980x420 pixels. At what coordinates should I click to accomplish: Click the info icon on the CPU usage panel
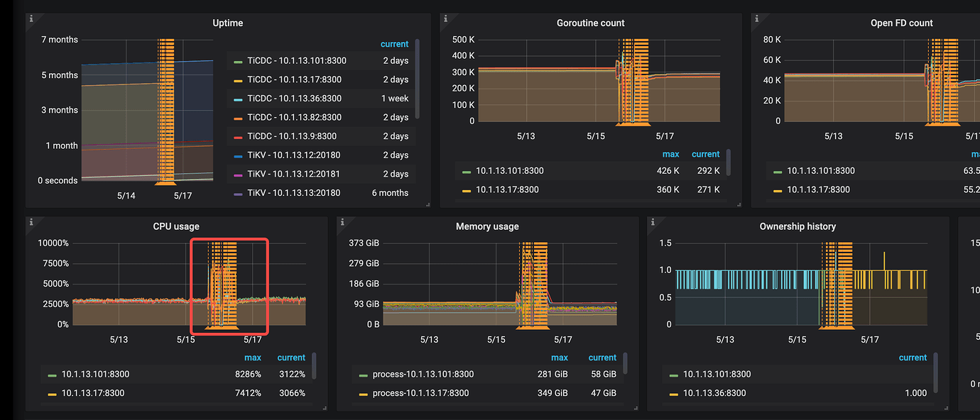tap(31, 222)
